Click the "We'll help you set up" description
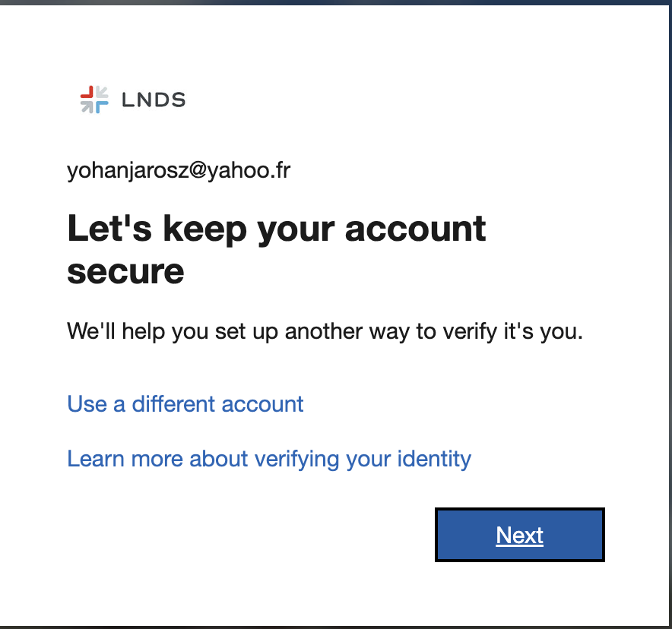The image size is (672, 629). pyautogui.click(x=325, y=331)
